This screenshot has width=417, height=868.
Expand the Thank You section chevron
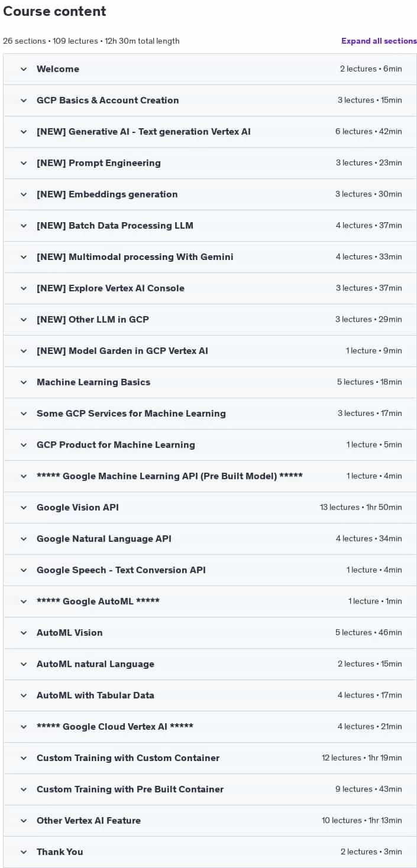pyautogui.click(x=24, y=852)
